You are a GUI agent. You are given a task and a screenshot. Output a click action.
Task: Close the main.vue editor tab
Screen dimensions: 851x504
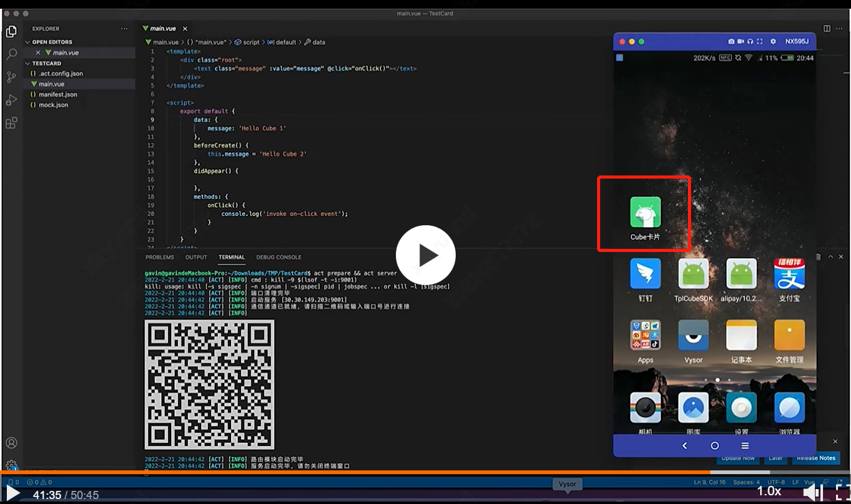[x=185, y=29]
